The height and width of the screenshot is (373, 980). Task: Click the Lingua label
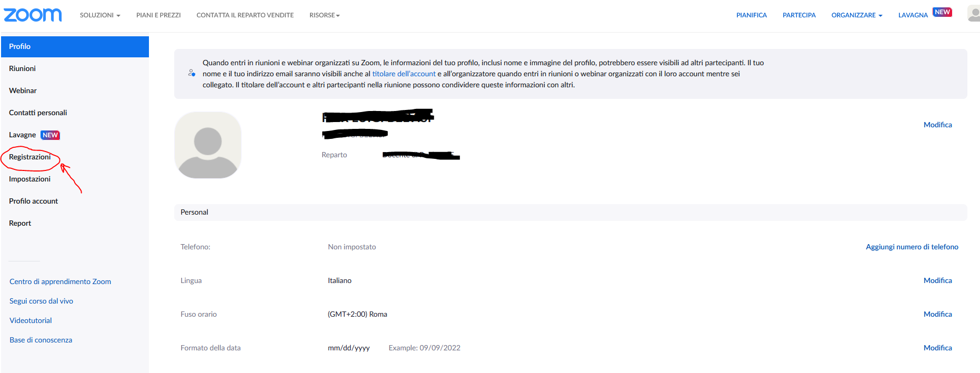coord(191,280)
